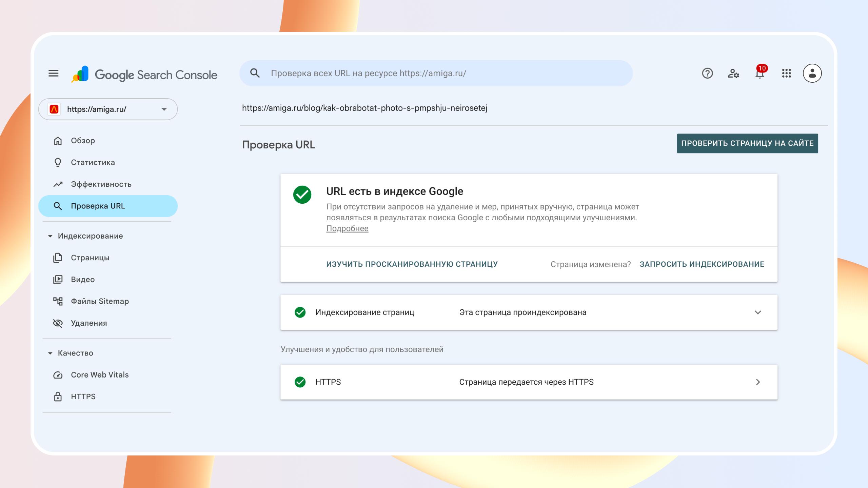Screen dimensions: 868x488
Task: Click the help question mark icon
Action: (x=707, y=73)
